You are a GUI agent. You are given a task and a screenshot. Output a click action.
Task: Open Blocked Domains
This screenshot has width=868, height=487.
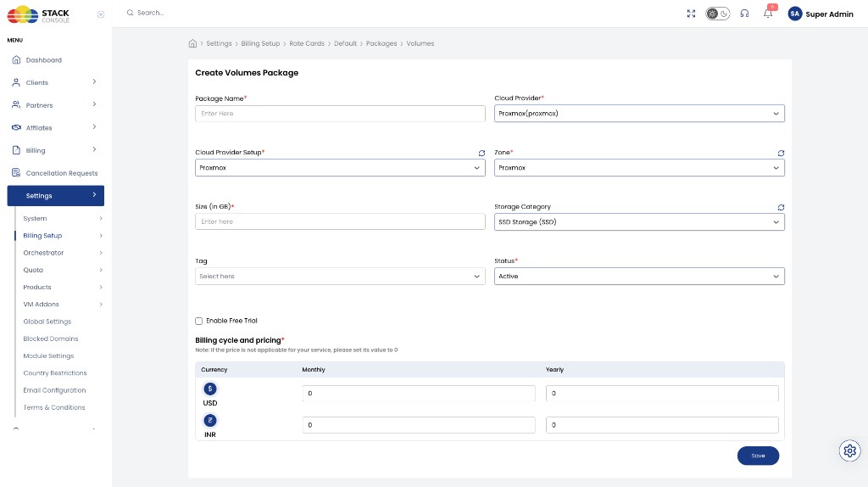tap(50, 339)
